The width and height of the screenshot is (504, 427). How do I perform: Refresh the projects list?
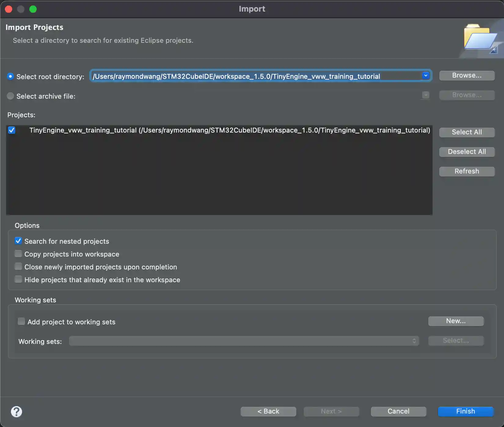[x=466, y=171]
